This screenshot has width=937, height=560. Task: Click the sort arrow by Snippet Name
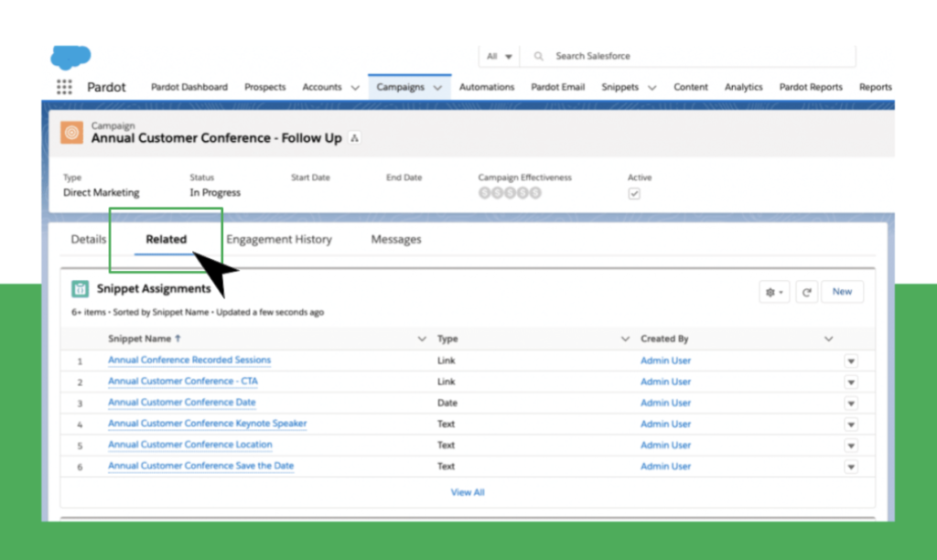178,339
